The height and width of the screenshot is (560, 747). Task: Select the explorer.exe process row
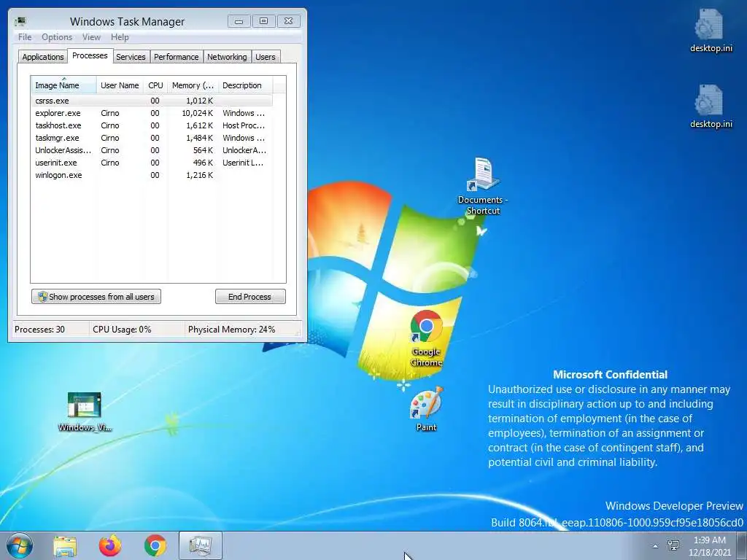point(152,113)
